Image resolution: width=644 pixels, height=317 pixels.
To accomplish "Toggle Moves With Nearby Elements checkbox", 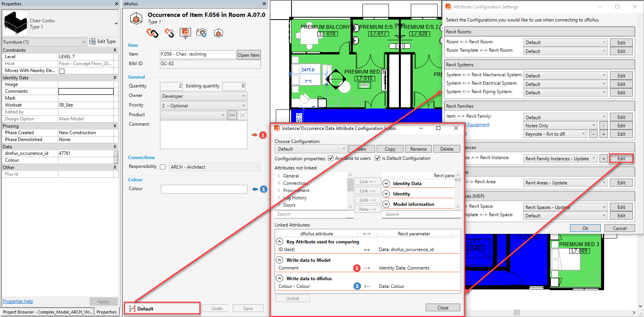I will [x=62, y=71].
